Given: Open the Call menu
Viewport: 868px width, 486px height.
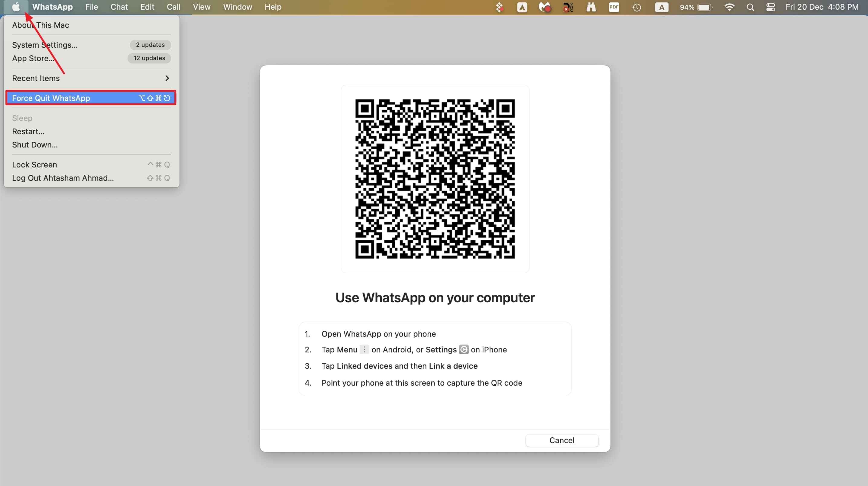Looking at the screenshot, I should (x=173, y=7).
